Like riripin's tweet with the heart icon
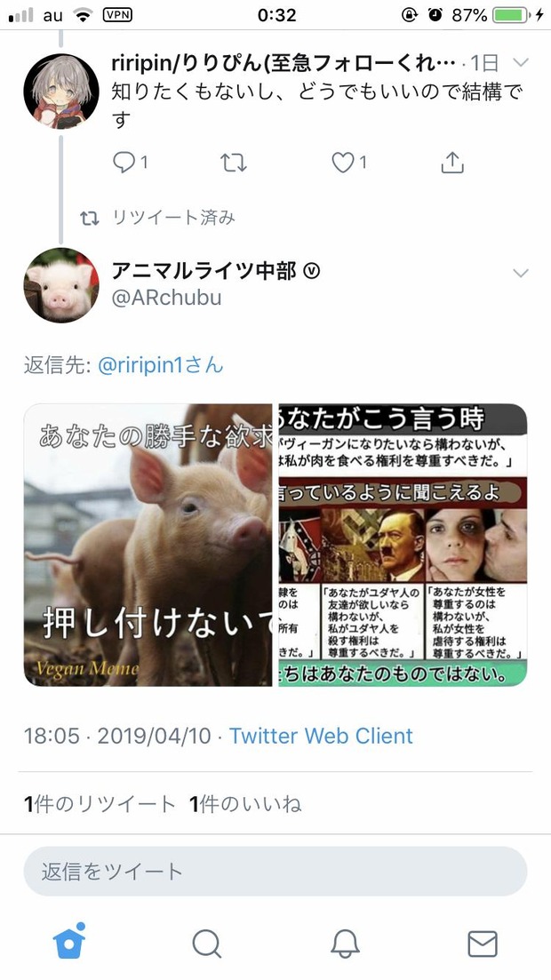Screen dimensions: 551x980 point(343,163)
